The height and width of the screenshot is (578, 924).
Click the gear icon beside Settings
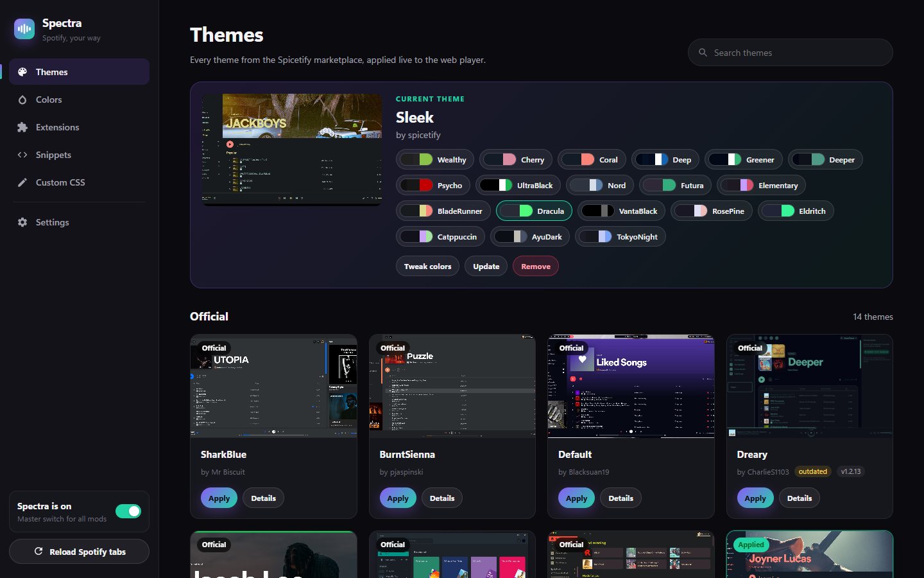click(22, 222)
